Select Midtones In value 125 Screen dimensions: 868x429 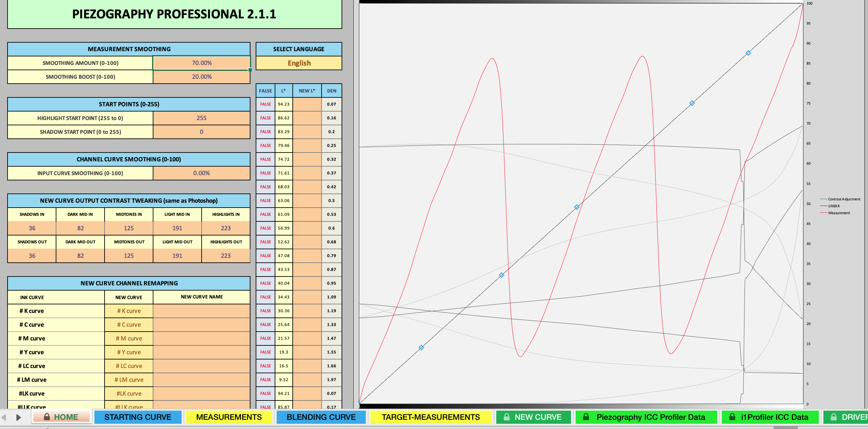[x=129, y=228]
